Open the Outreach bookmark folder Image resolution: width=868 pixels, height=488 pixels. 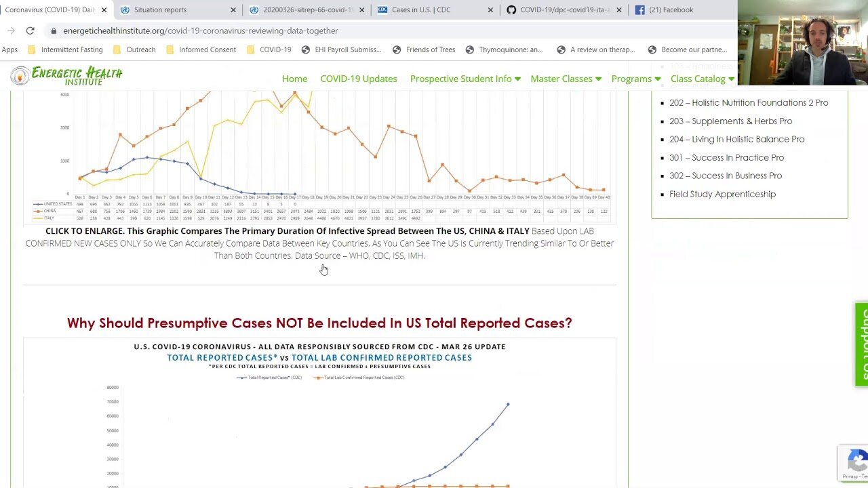134,49
